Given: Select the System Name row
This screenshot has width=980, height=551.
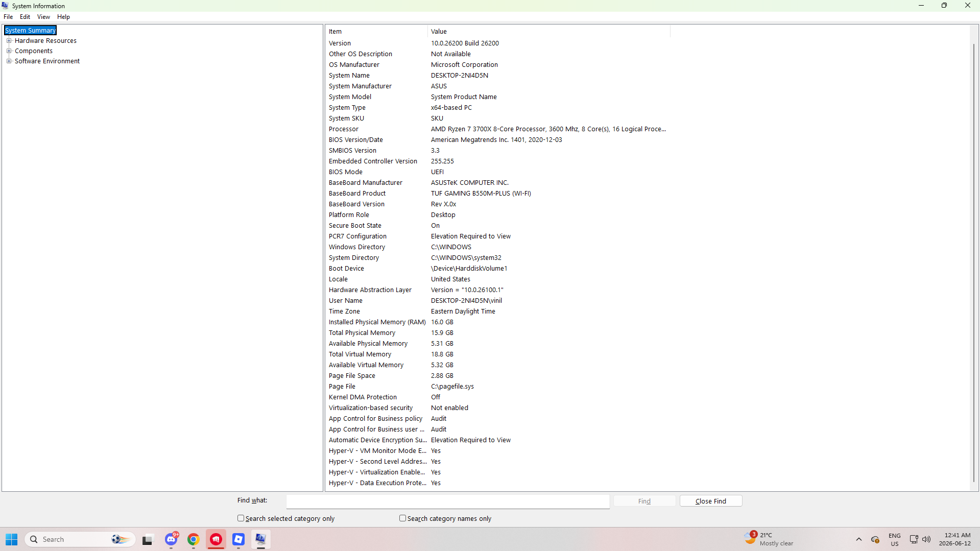Looking at the screenshot, I should point(497,76).
